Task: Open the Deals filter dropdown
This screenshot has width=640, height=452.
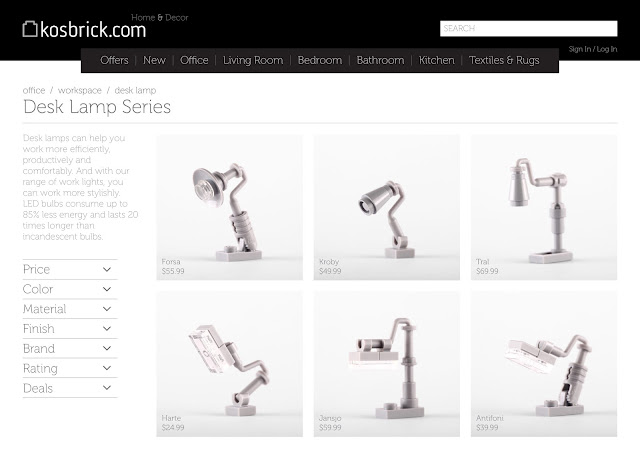Action: (70, 388)
